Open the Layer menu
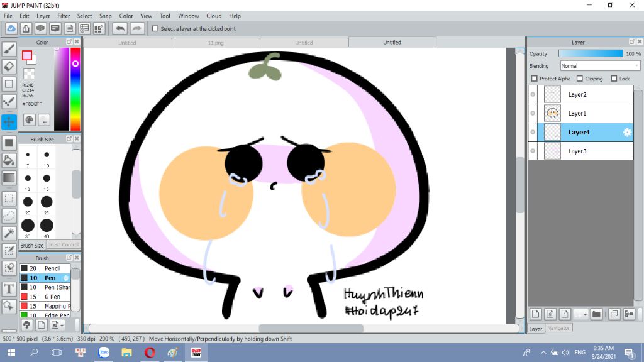 (43, 16)
